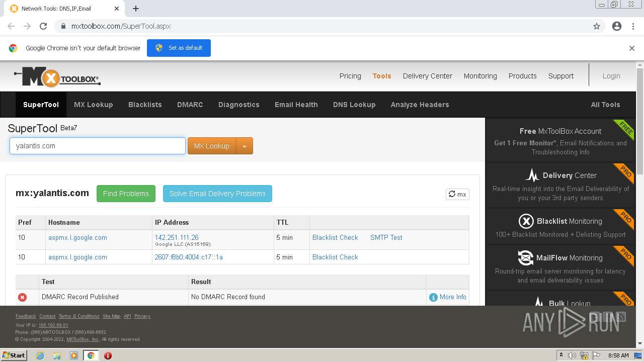The image size is (644, 362).
Task: Open the Terms & Conditions footer link
Action: 79,316
